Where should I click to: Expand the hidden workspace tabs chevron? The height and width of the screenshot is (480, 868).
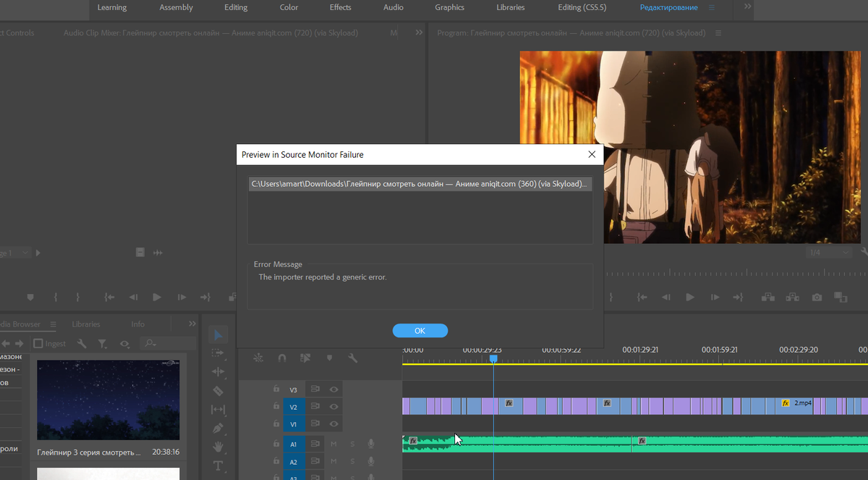[x=746, y=7]
